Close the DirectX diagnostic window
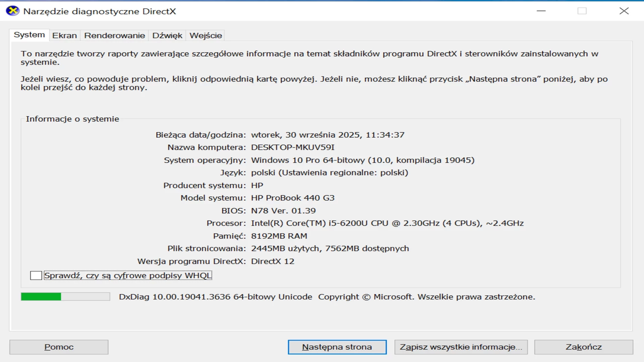644x362 pixels. pos(624,11)
